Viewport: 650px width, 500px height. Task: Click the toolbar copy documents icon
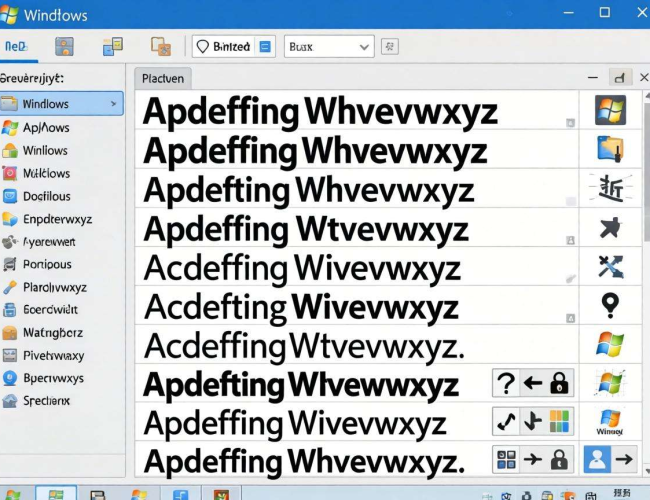(x=161, y=46)
